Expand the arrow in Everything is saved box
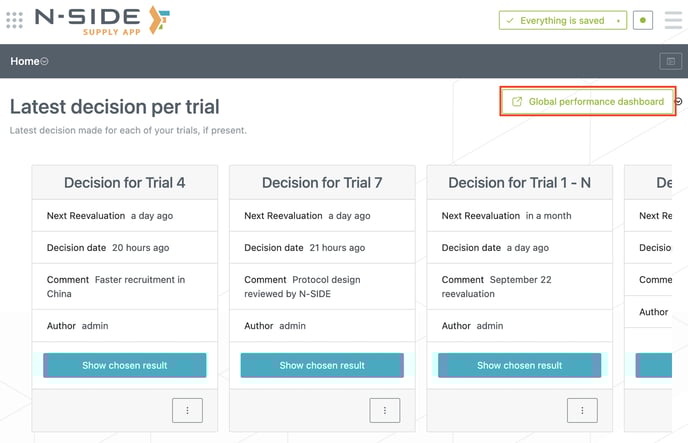688x443 pixels. coord(620,20)
